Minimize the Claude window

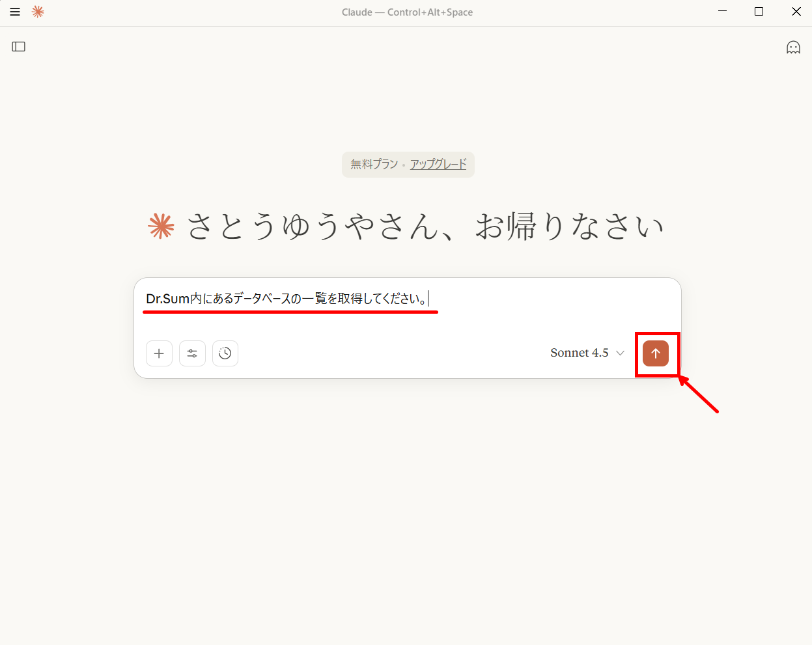722,12
